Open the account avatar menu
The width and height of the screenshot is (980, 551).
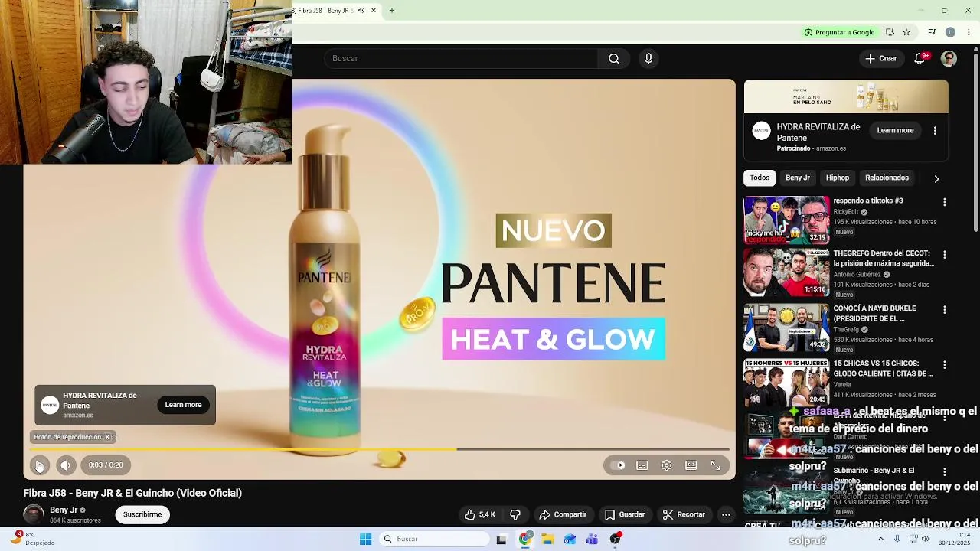pos(949,59)
